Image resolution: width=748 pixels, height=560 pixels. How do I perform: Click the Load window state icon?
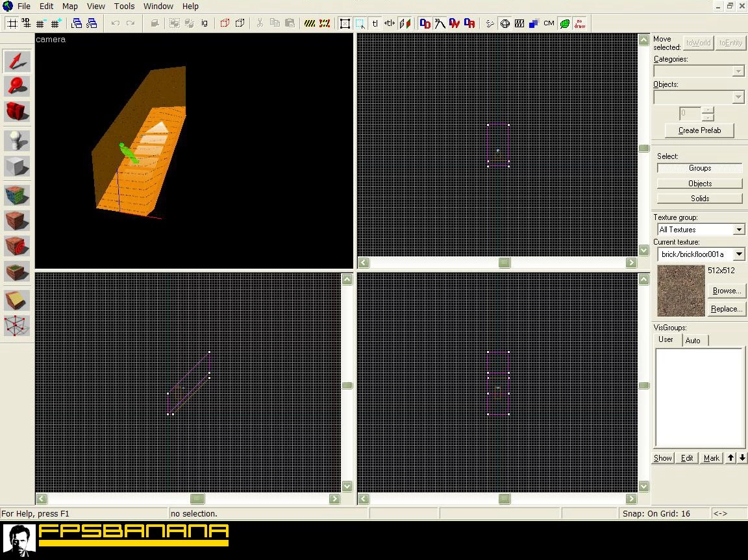point(77,23)
